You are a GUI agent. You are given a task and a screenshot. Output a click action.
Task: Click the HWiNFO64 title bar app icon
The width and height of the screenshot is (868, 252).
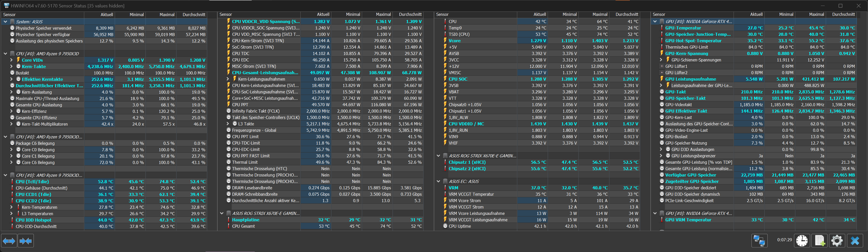pos(6,6)
